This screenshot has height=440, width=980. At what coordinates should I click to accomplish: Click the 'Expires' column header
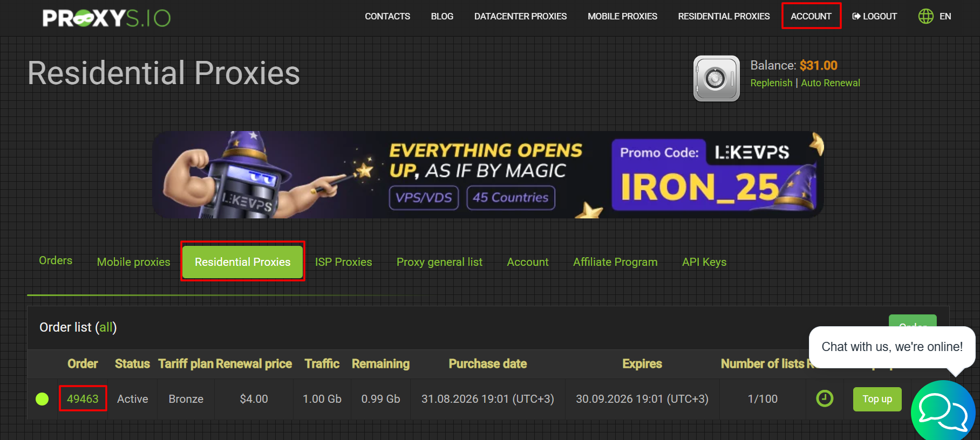click(x=642, y=364)
